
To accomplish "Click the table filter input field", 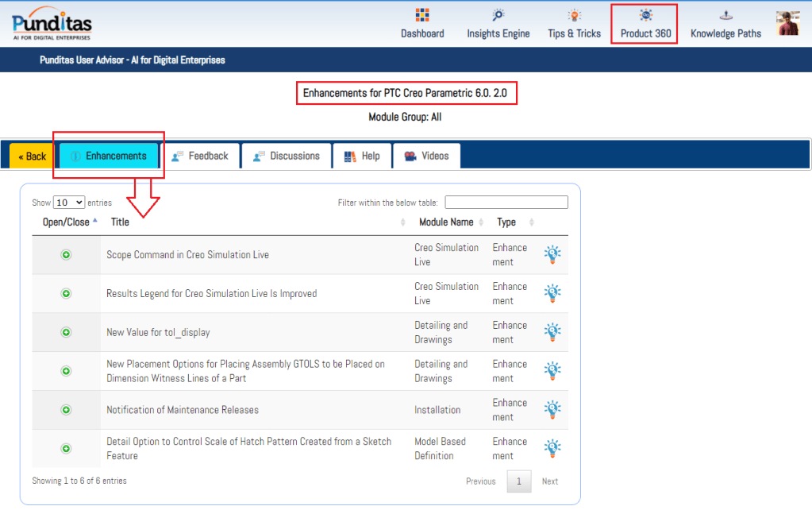I will tap(506, 203).
